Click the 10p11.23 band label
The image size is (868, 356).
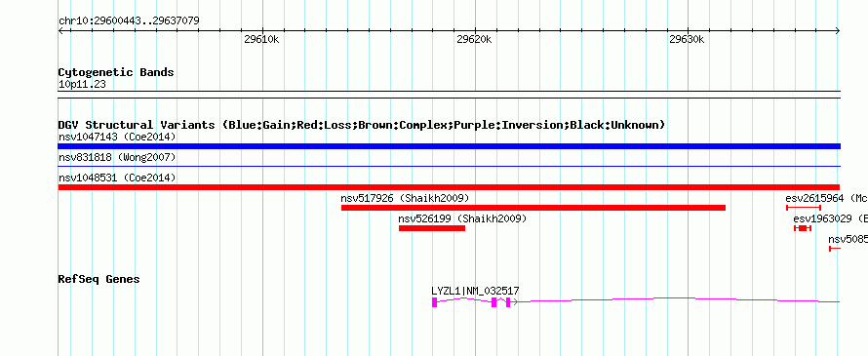point(82,85)
